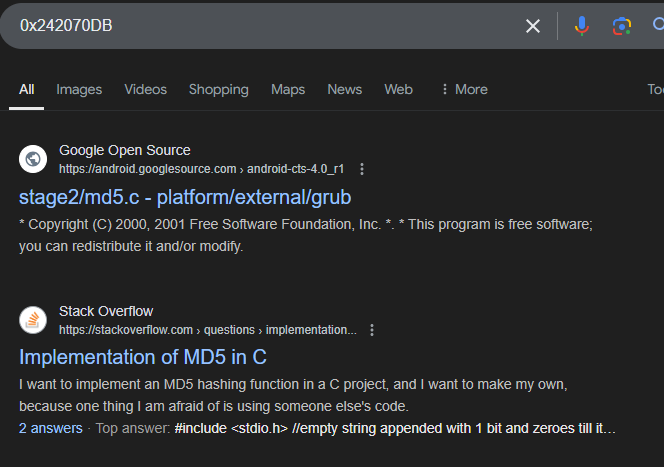Click the Google Open Source favicon
The width and height of the screenshot is (664, 467).
(33, 159)
